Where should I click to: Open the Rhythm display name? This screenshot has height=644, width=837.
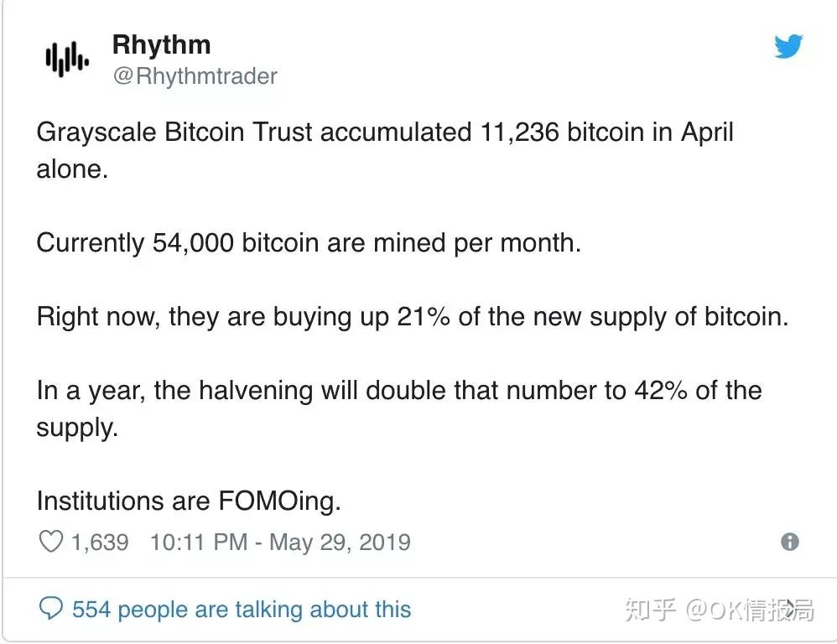[x=161, y=44]
